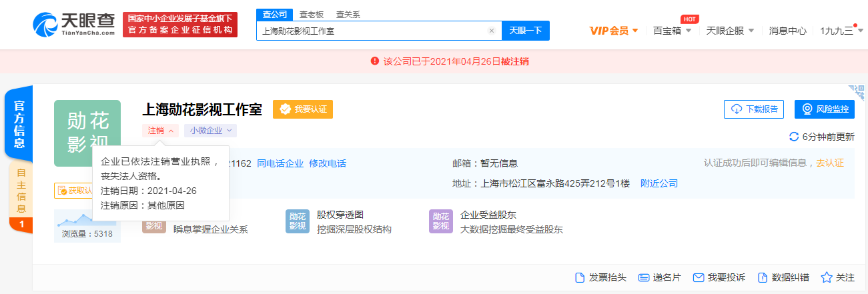Open the 天眼企服 dropdown menu
Viewport: 868px width, 294px height.
coord(730,31)
